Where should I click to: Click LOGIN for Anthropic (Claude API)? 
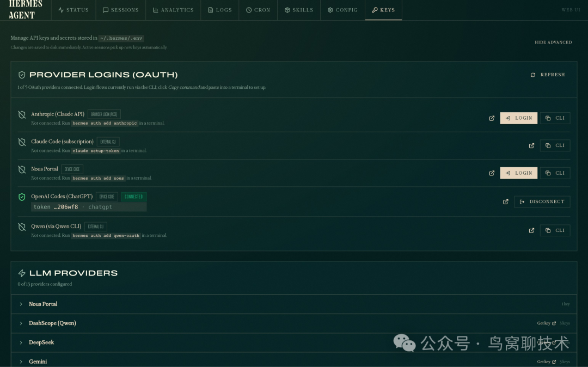pyautogui.click(x=518, y=118)
